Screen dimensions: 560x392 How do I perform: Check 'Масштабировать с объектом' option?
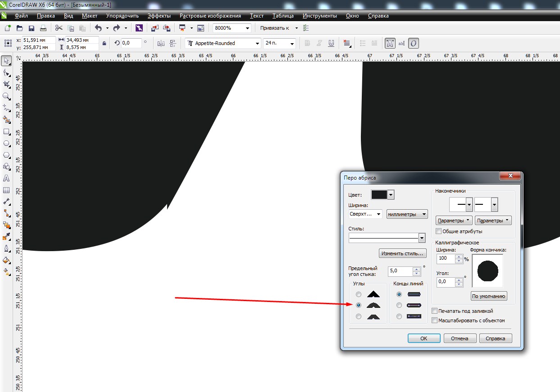(434, 320)
